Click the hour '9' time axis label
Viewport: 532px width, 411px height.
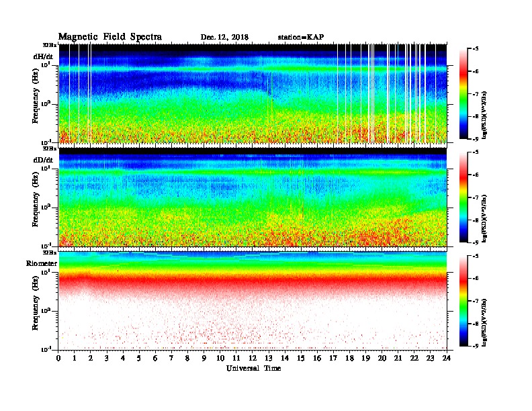(x=204, y=358)
